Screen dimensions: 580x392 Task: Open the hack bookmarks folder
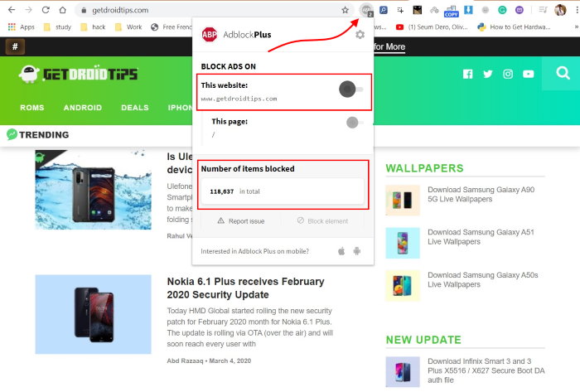coord(93,27)
